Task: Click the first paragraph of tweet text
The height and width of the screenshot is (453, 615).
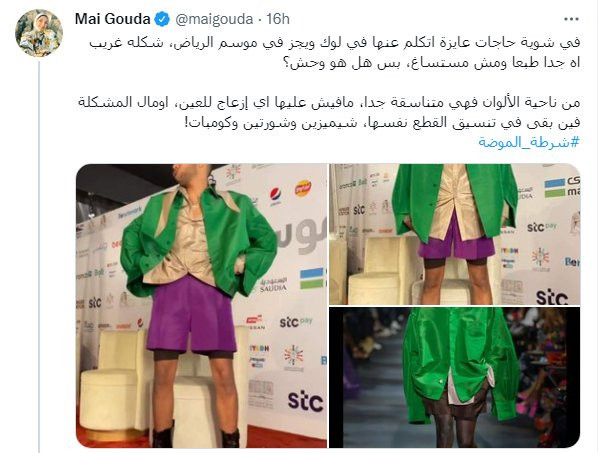Action: tap(335, 52)
